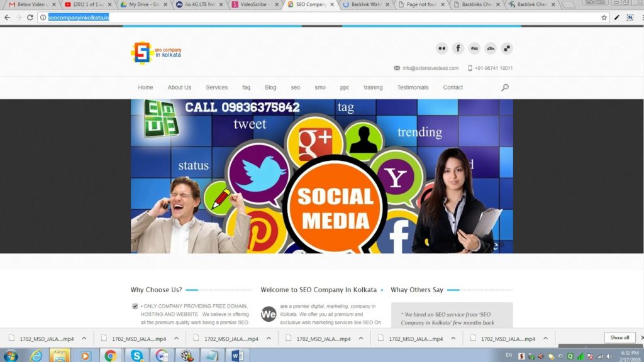Switch to the Backlink Watch tab
This screenshot has height=362, width=644.
[x=365, y=4]
